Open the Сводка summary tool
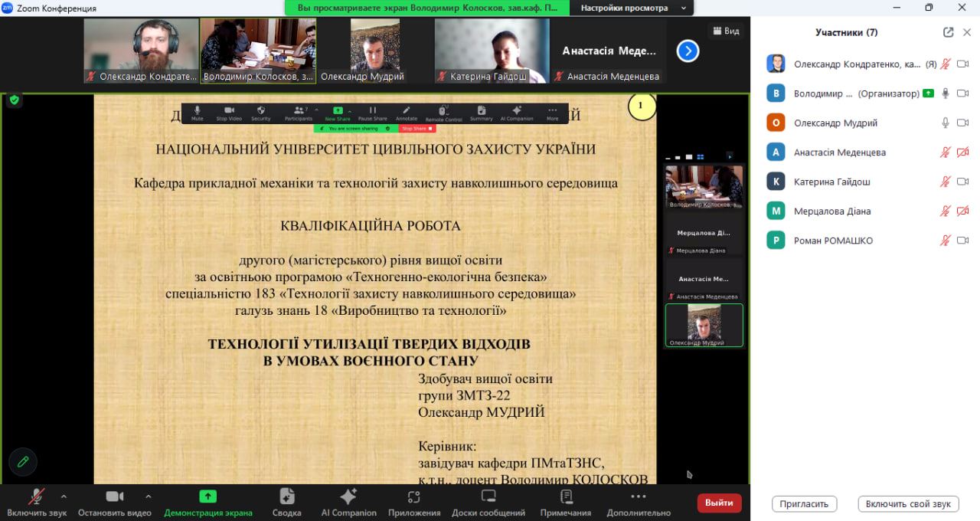 [286, 502]
